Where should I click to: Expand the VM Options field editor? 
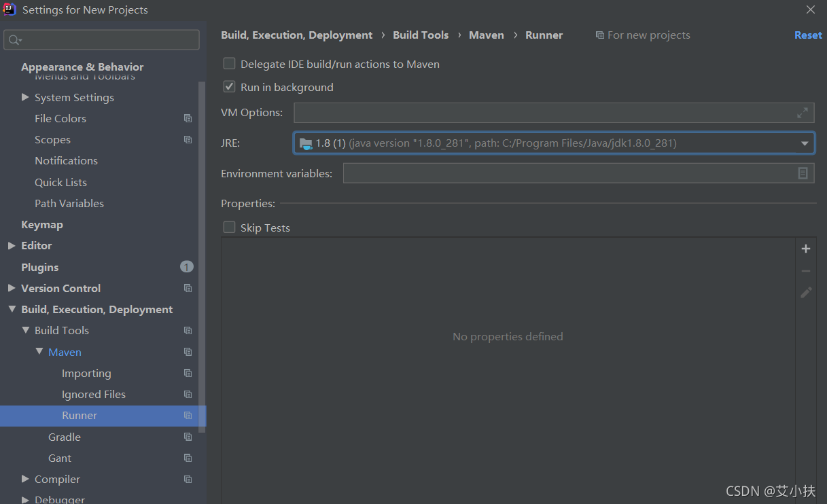[803, 113]
